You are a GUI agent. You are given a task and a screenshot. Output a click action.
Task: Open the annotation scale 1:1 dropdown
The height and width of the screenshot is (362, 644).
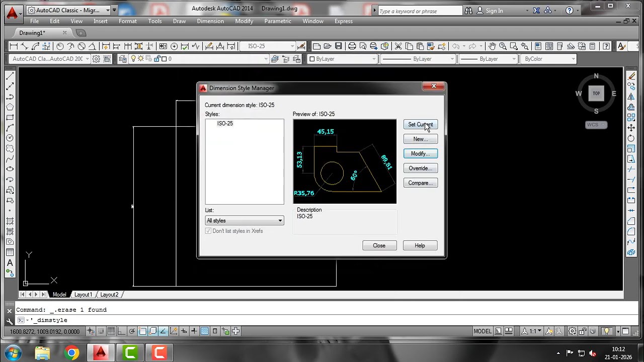(x=531, y=331)
